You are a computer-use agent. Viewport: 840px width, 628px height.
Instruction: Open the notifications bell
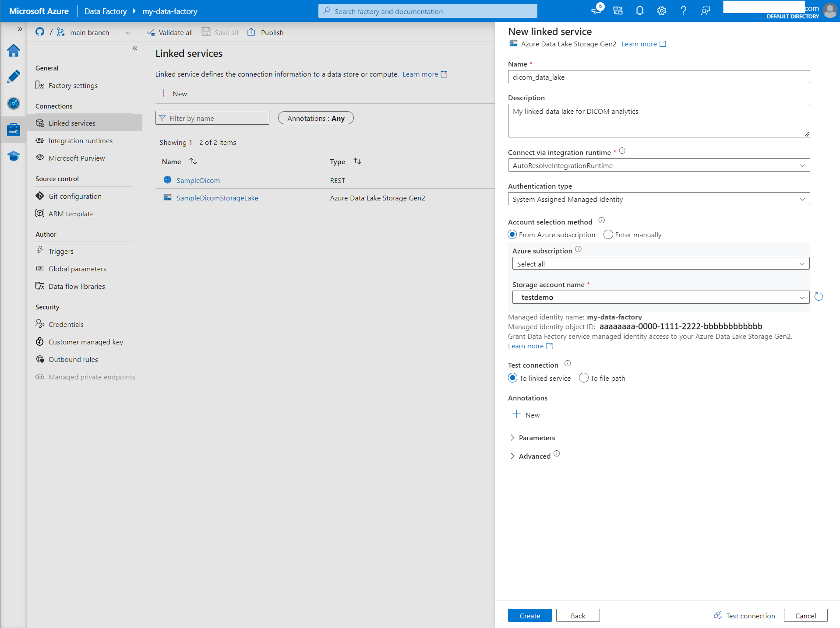[639, 11]
